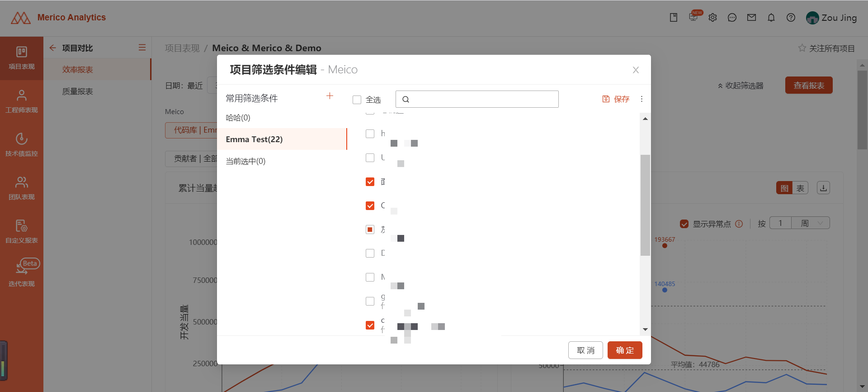The image size is (868, 392).
Task: Click the page vertical scrollbar at right edge
Action: (862, 110)
